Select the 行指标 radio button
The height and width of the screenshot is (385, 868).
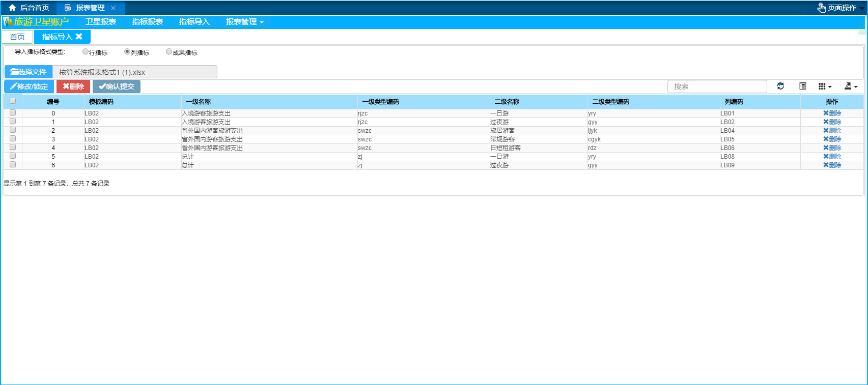point(86,52)
